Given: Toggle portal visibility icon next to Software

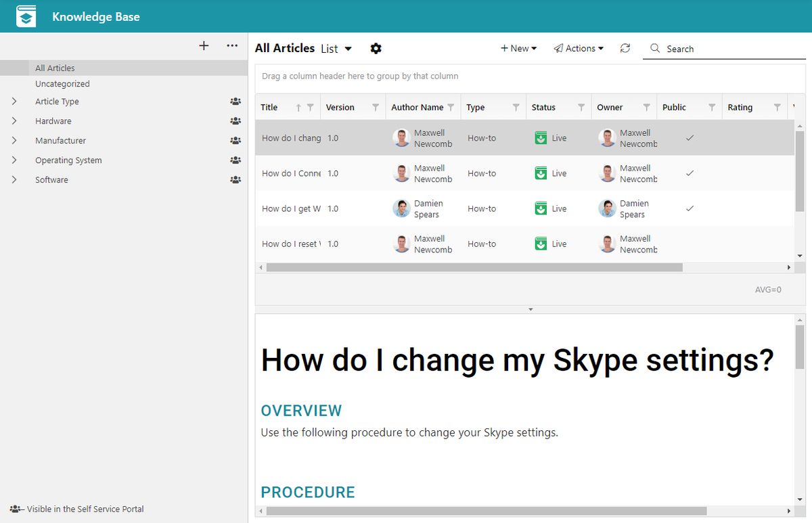Looking at the screenshot, I should point(235,179).
